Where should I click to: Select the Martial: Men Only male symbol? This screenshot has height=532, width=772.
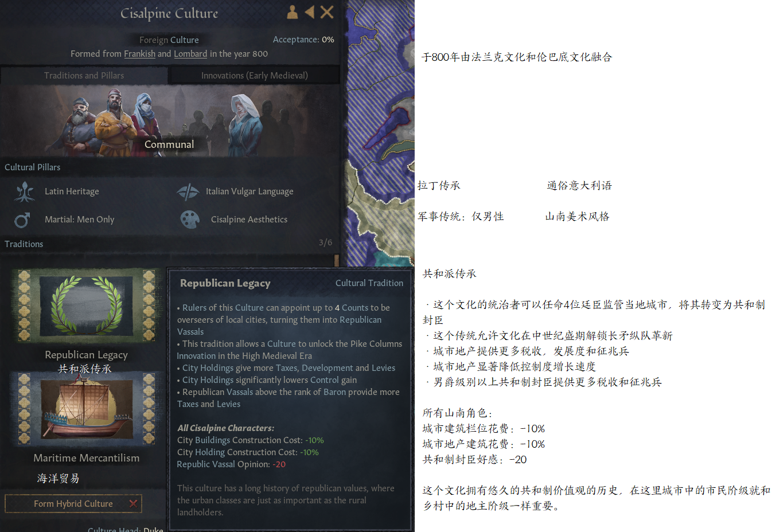(22, 220)
